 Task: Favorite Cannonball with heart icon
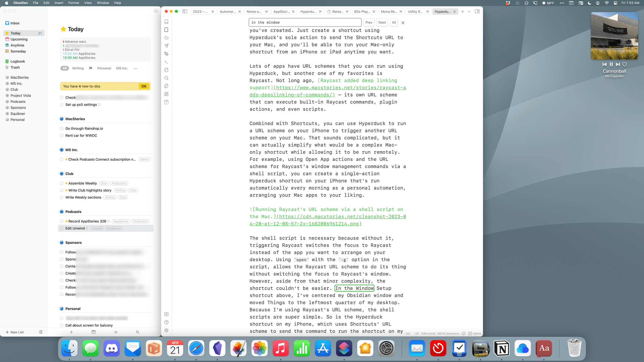pyautogui.click(x=625, y=64)
